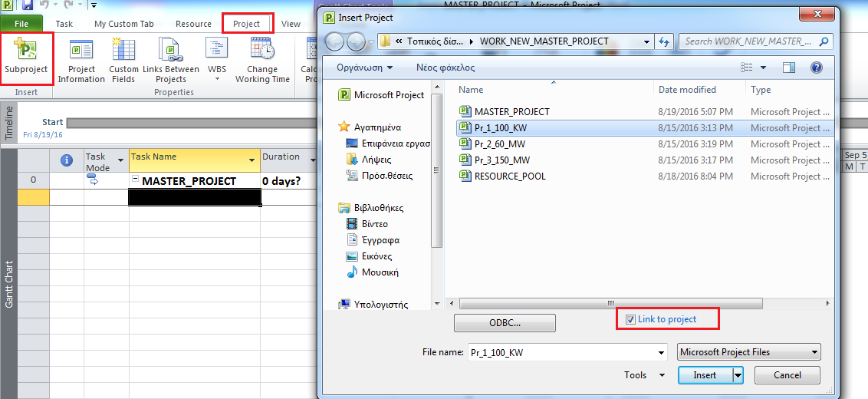Open the File name history dropdown arrow
The image size is (868, 399).
661,352
